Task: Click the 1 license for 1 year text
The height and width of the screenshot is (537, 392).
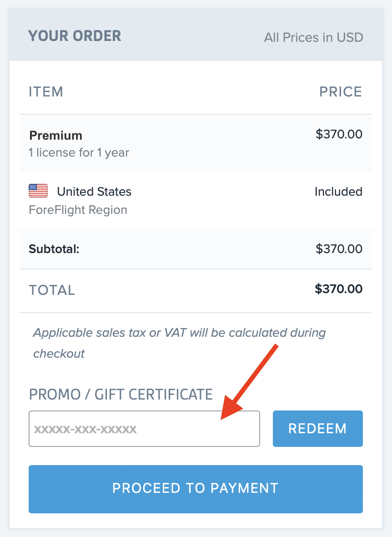Action: (x=79, y=152)
